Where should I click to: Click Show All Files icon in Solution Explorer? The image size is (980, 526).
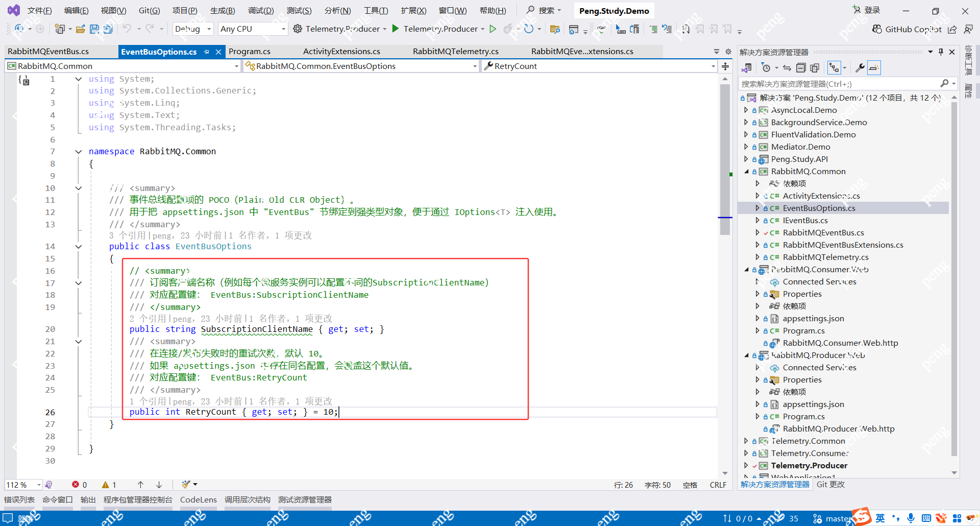click(815, 68)
